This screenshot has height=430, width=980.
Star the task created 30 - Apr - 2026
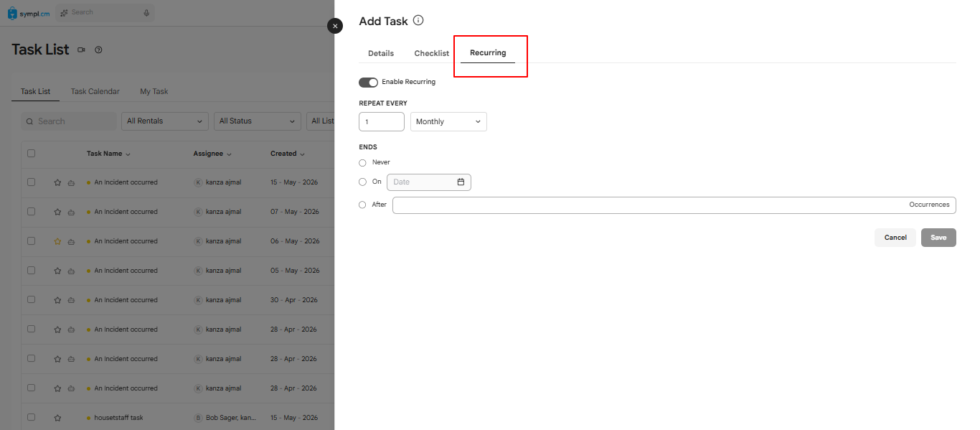(x=57, y=300)
